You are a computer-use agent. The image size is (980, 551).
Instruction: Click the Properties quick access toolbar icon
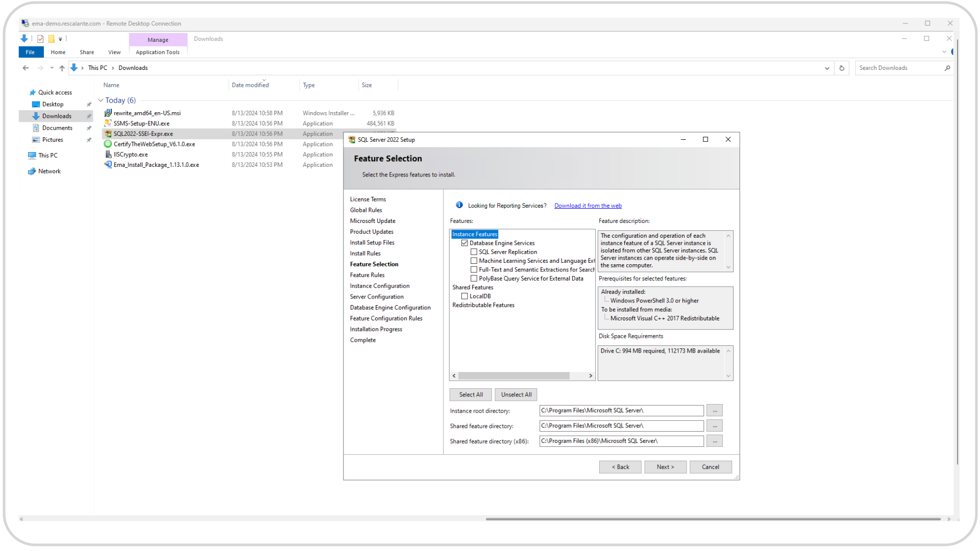coord(40,39)
